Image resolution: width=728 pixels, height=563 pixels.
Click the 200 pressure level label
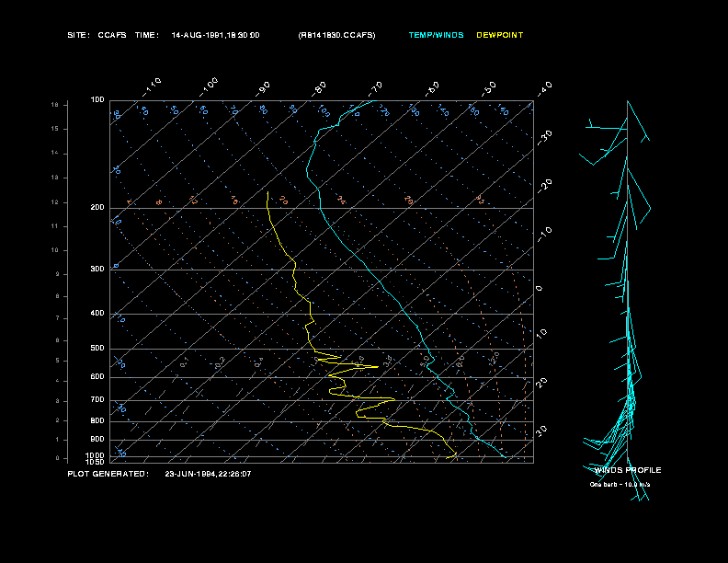[x=97, y=208]
